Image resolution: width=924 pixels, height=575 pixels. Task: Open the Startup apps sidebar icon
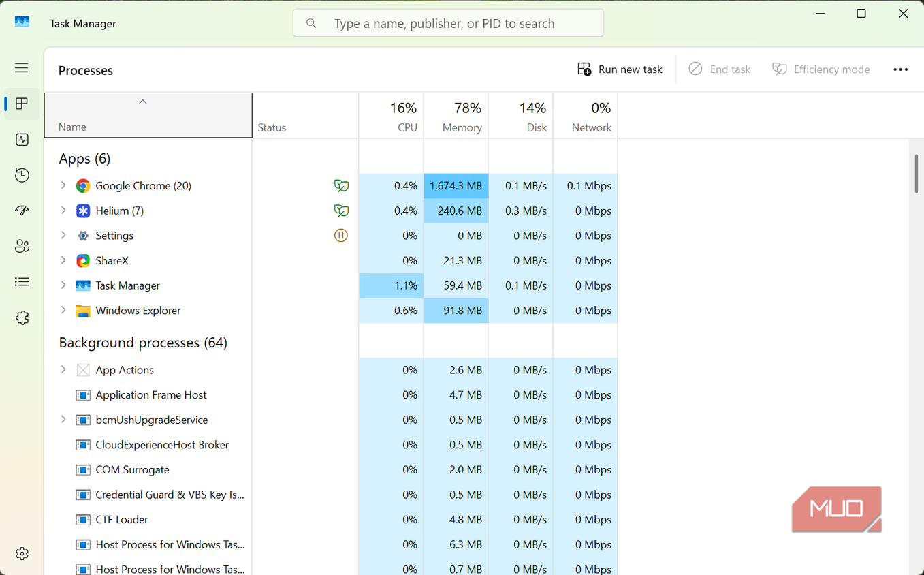[22, 211]
